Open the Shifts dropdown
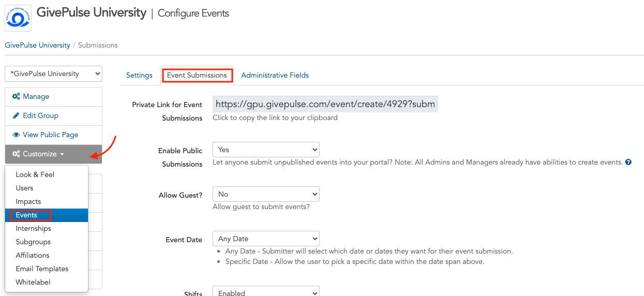The height and width of the screenshot is (296, 644). 266,291
